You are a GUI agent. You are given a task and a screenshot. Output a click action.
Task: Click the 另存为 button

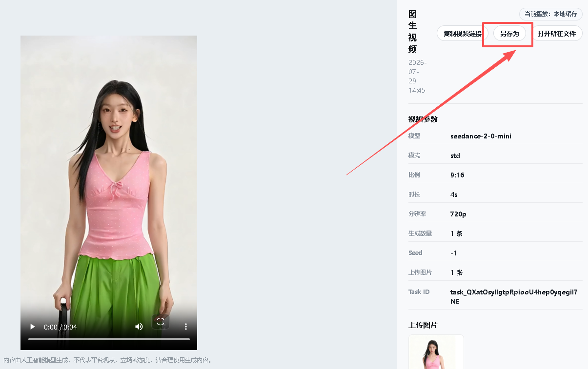pyautogui.click(x=509, y=33)
